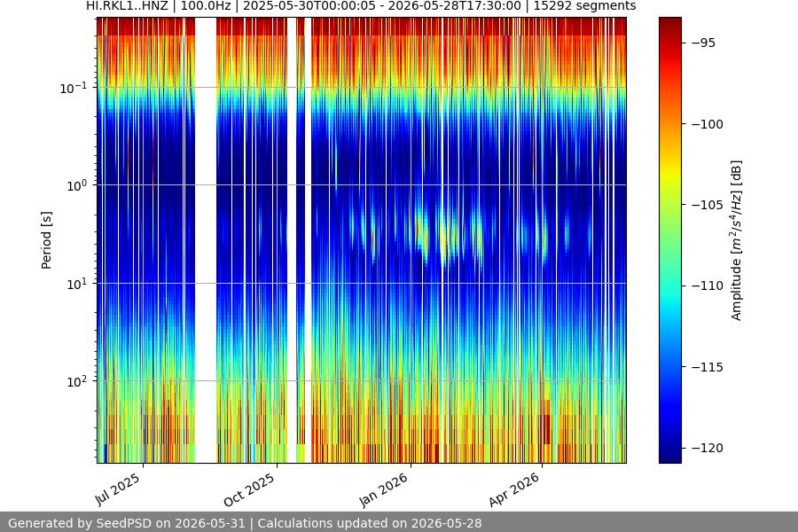Image resolution: width=798 pixels, height=532 pixels.
Task: Click the -95 colorbar tick label
Action: pyautogui.click(x=704, y=43)
